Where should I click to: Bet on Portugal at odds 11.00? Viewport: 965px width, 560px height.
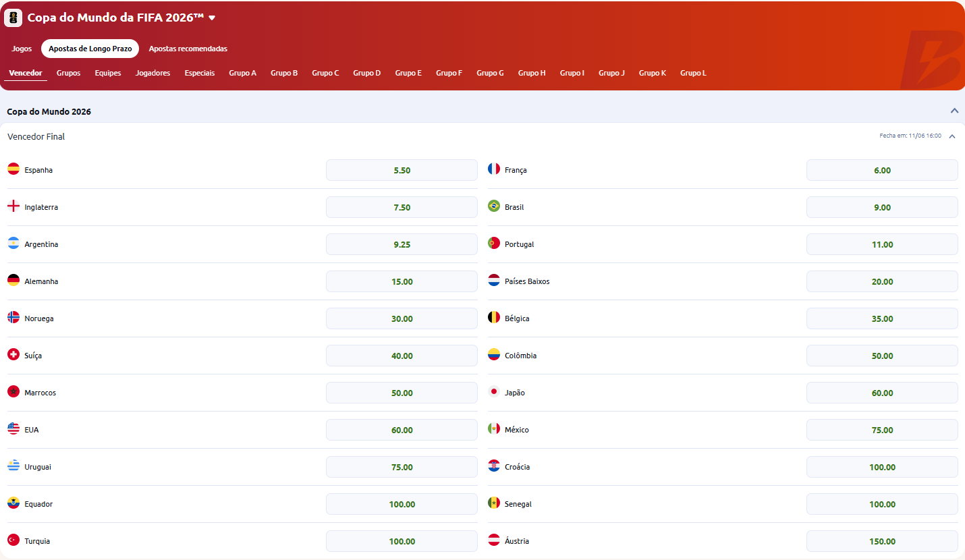(882, 244)
